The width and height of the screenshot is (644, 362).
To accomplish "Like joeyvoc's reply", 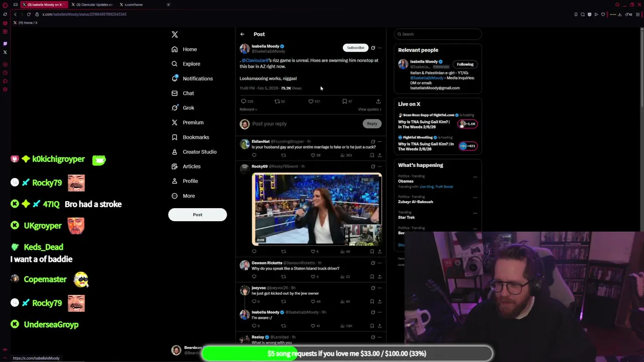I will tap(315, 301).
